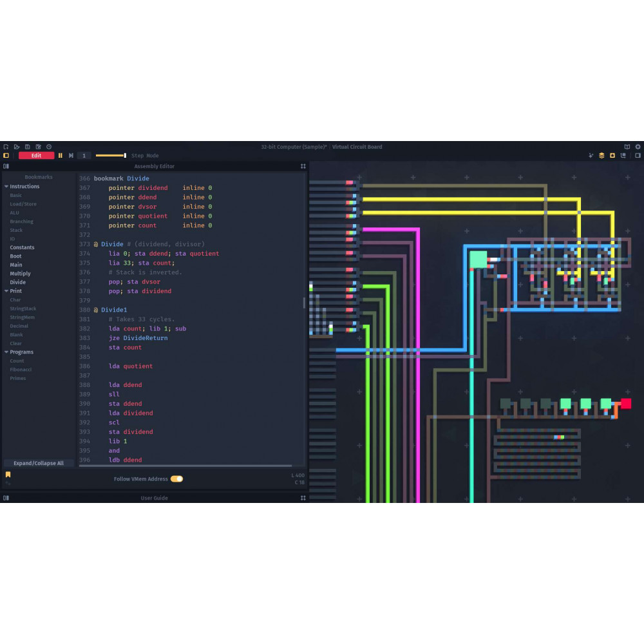This screenshot has width=644, height=644.
Task: Open the settings gear icon
Action: coord(638,147)
